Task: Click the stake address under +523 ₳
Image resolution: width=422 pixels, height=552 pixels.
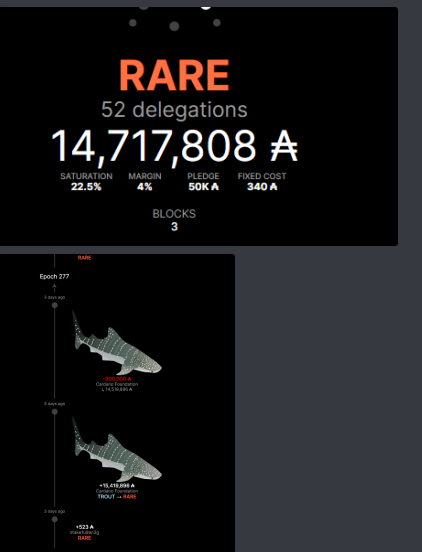Action: (84, 532)
